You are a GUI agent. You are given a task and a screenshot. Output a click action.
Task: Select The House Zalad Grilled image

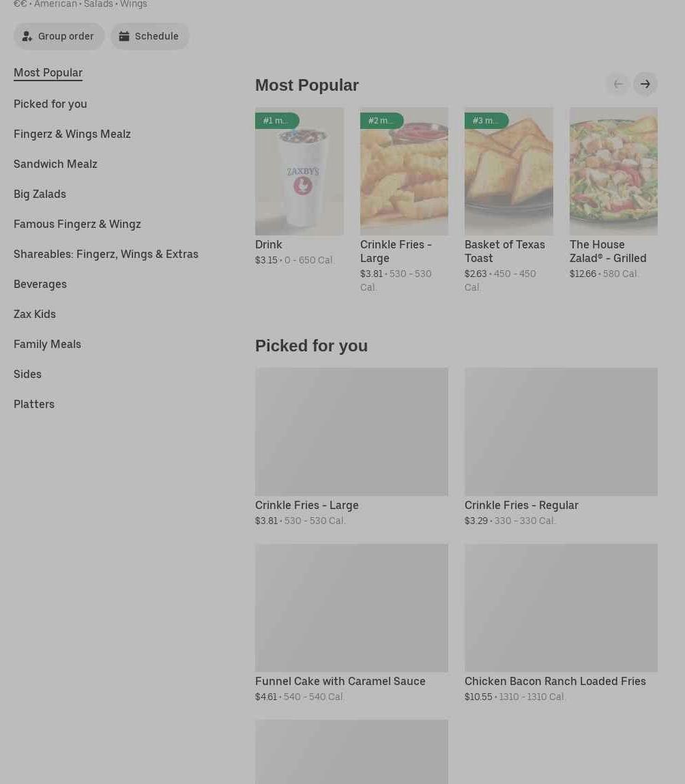click(613, 172)
